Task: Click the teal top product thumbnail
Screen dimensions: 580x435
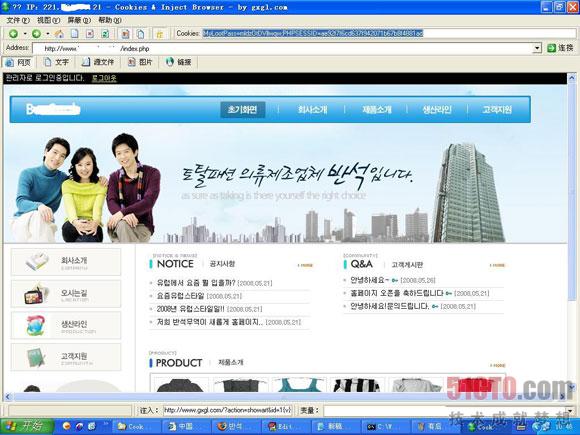Action: pyautogui.click(x=299, y=384)
